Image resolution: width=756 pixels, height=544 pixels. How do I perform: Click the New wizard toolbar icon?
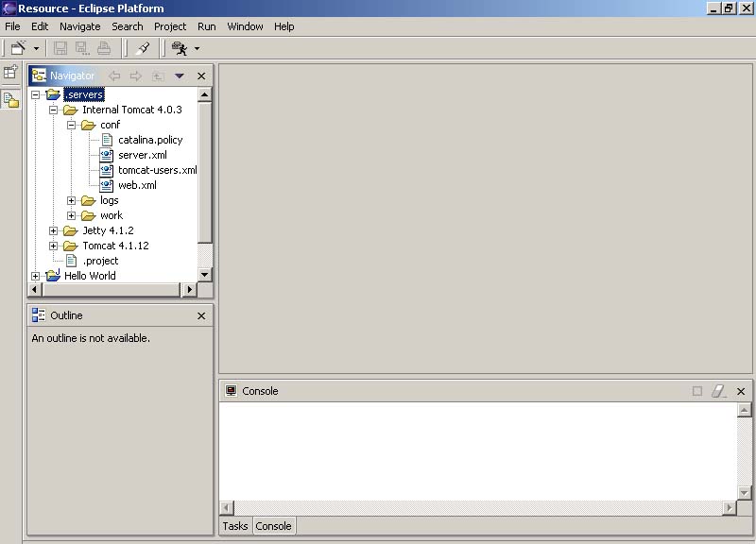pos(18,48)
